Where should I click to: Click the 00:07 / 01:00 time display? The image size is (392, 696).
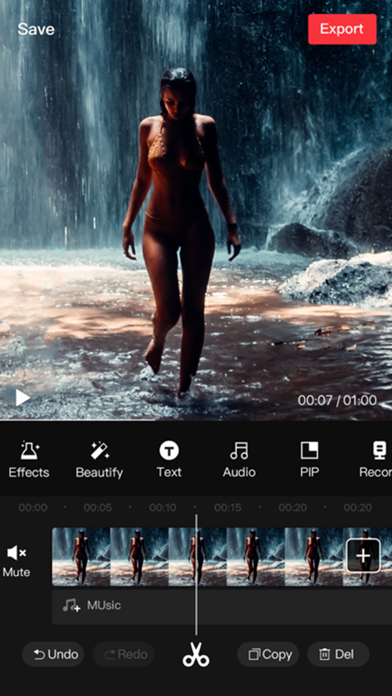pyautogui.click(x=337, y=400)
